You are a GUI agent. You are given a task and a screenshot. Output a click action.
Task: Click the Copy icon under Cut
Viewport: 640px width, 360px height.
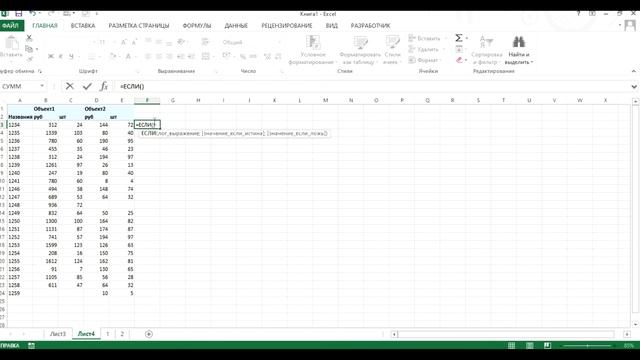[29, 49]
